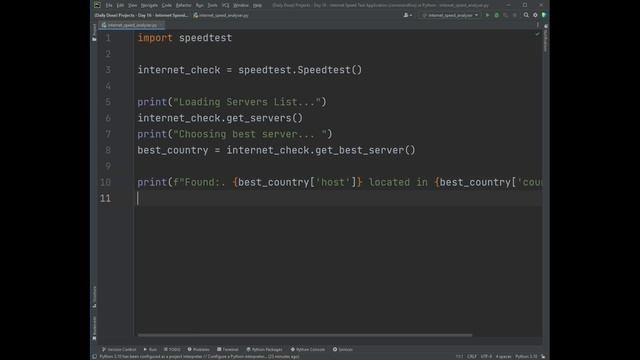Select the internet_speed_analyzer.py editor tab
640x360 pixels.
pyautogui.click(x=132, y=25)
